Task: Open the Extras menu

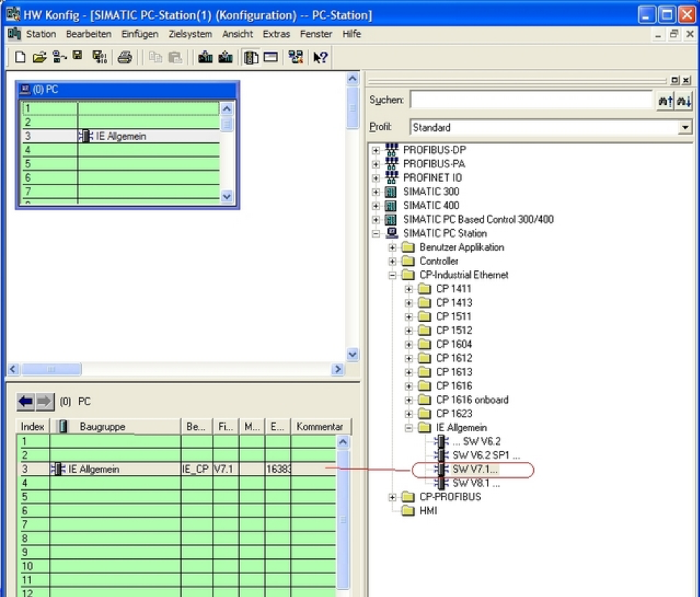Action: [276, 34]
